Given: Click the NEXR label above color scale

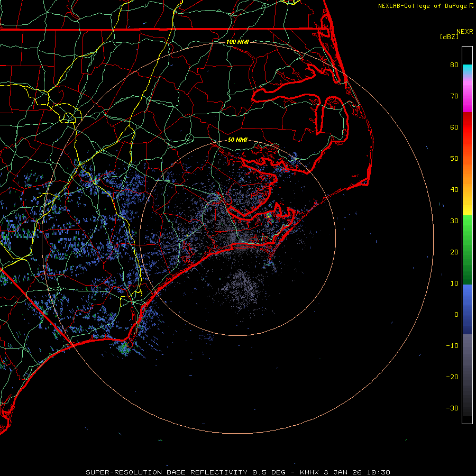Looking at the screenshot, I should [x=465, y=32].
